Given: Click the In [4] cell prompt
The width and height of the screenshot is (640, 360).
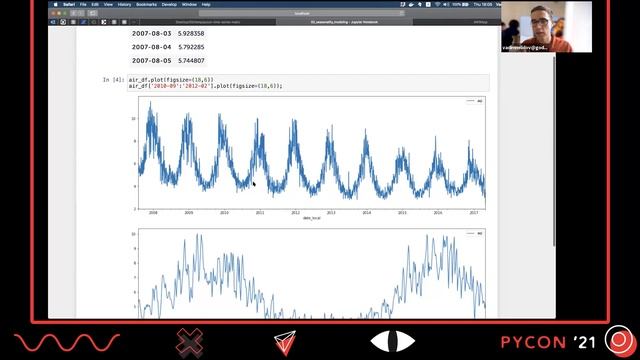Looking at the screenshot, I should 113,80.
